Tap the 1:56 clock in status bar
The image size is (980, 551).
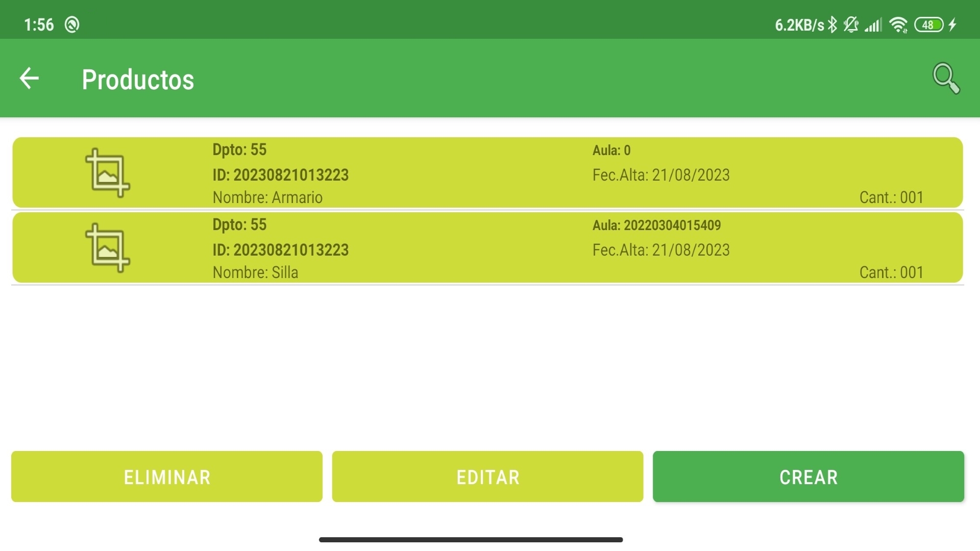[39, 24]
